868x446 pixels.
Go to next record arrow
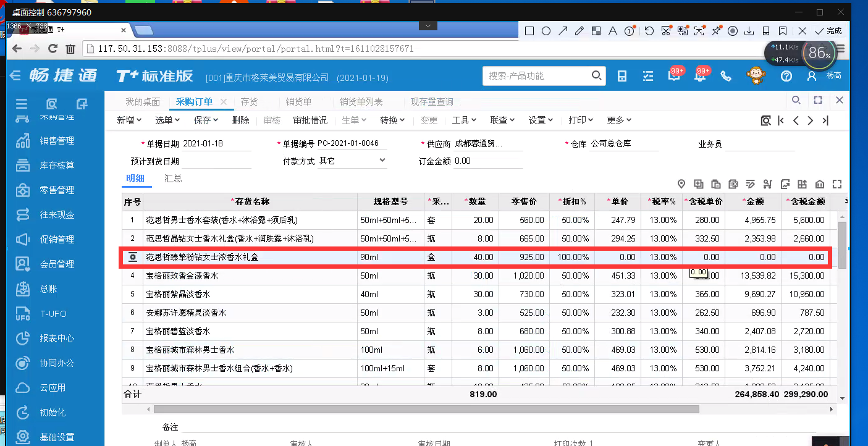(811, 120)
